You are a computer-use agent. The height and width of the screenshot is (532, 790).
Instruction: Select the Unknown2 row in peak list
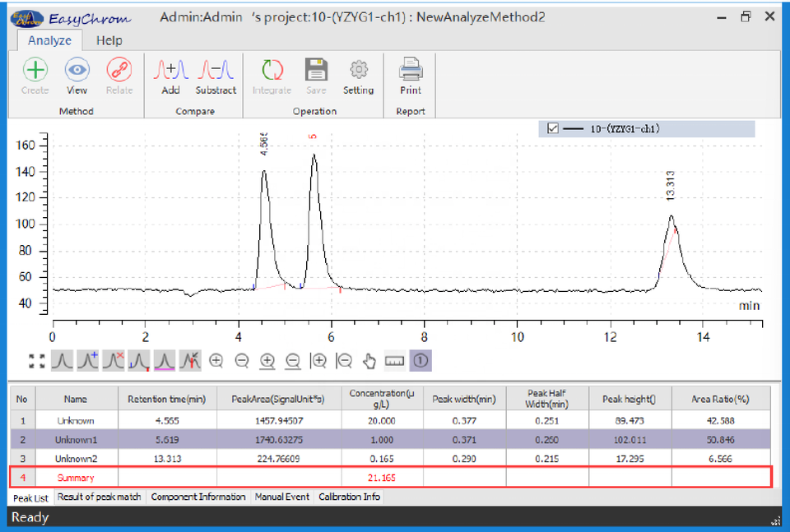pos(390,459)
